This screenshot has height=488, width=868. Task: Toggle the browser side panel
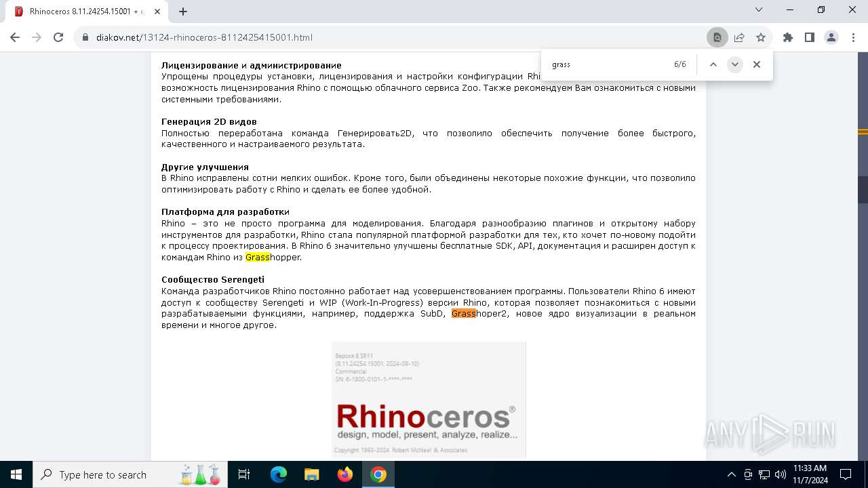tap(810, 37)
